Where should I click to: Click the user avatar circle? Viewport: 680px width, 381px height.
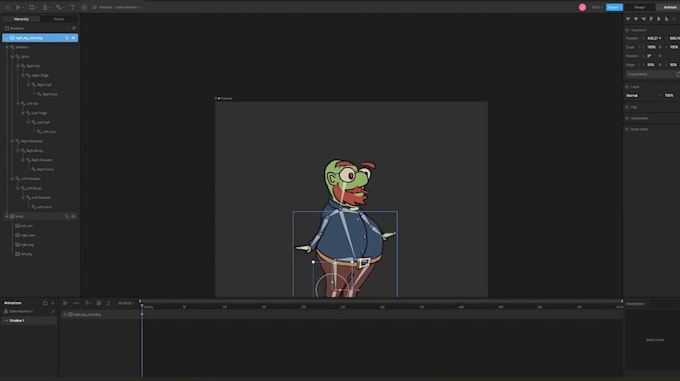(582, 7)
